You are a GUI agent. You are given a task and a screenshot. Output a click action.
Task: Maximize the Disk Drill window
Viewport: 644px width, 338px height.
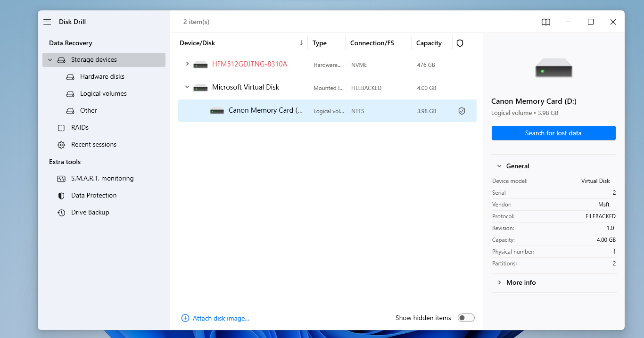[591, 22]
